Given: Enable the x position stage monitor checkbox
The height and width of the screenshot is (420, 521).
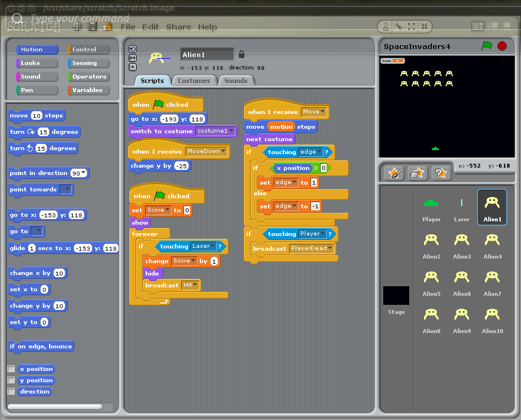Looking at the screenshot, I should 10,369.
